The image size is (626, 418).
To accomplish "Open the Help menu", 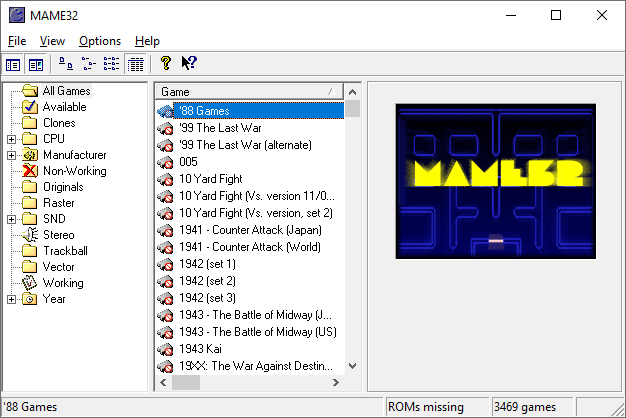I will tap(147, 41).
